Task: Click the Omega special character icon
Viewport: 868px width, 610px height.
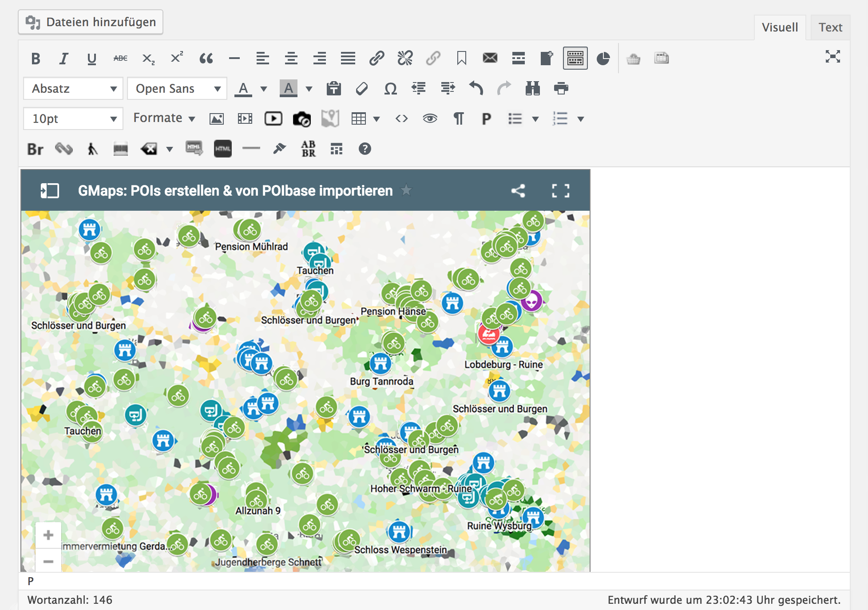Action: coord(390,89)
